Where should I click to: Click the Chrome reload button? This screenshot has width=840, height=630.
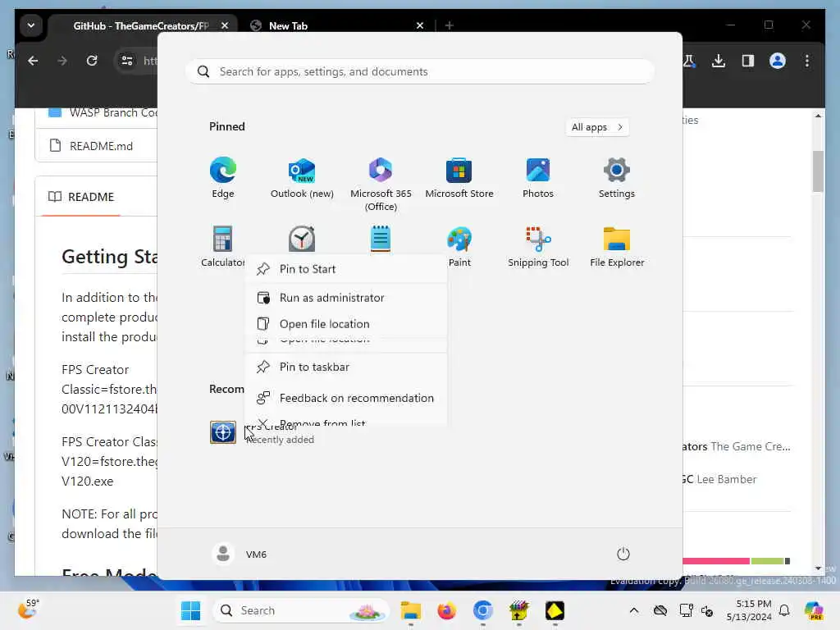click(x=92, y=61)
